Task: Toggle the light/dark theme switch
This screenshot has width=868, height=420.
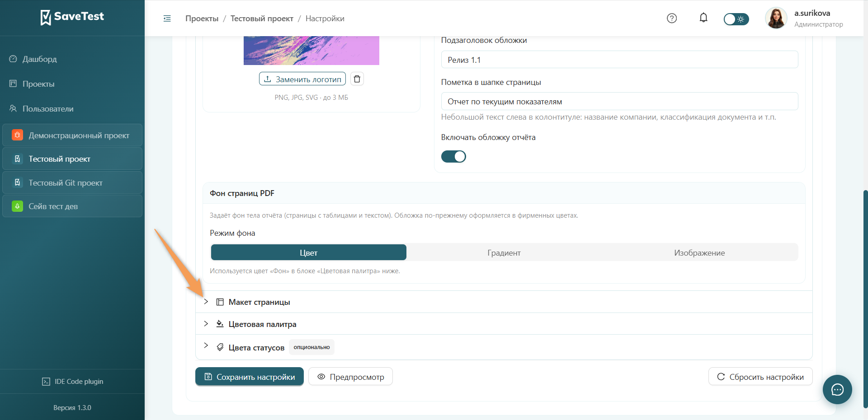Action: [736, 19]
